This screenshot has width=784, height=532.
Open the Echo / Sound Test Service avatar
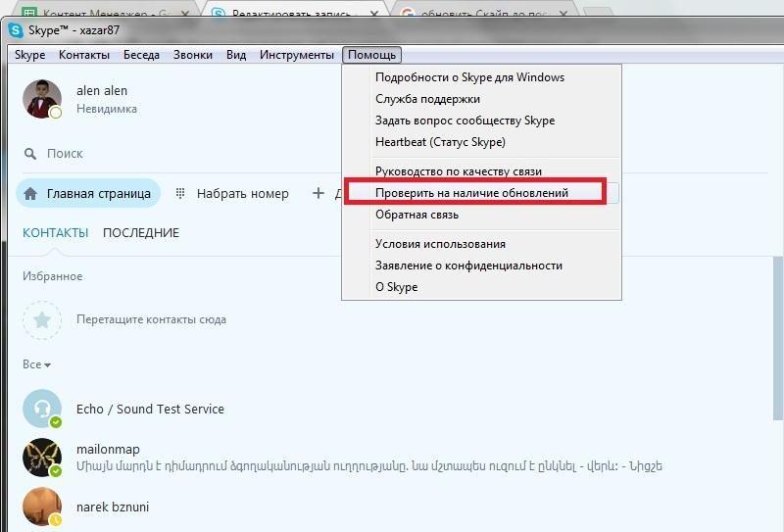coord(42,409)
